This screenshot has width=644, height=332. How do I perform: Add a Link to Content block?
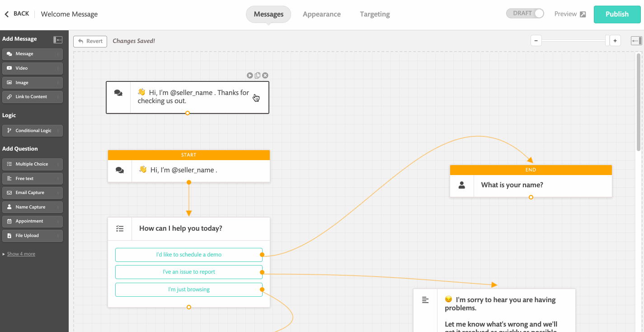pyautogui.click(x=32, y=96)
